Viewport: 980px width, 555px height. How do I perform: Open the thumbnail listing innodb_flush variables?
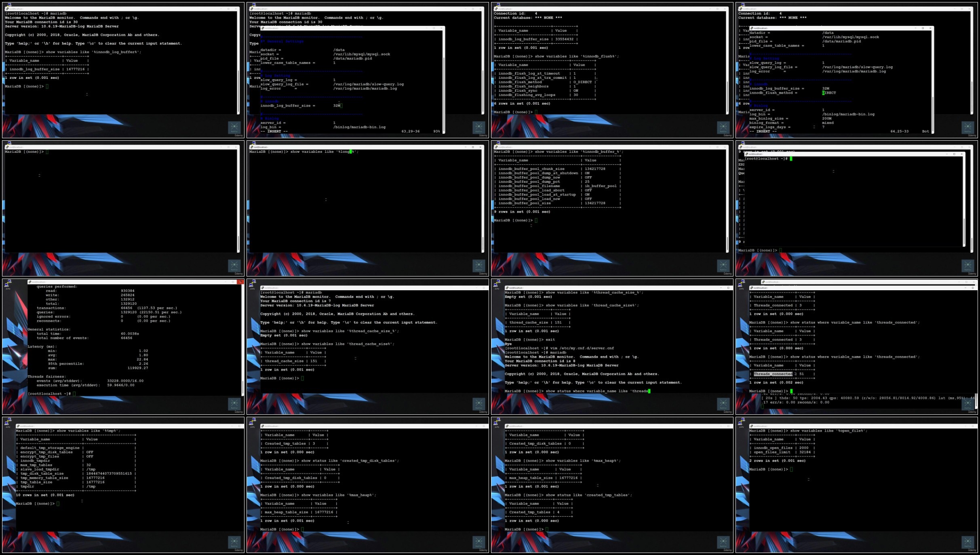(612, 70)
